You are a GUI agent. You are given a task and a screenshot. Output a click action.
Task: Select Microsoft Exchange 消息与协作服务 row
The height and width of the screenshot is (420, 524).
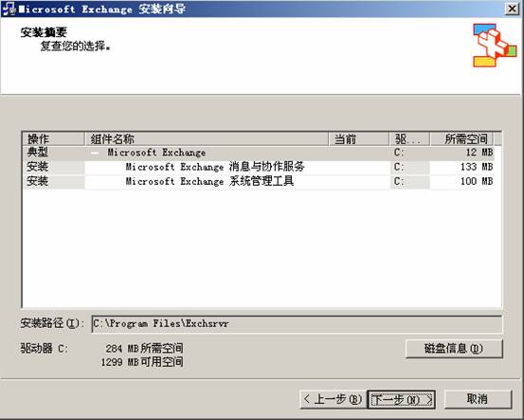click(259, 167)
